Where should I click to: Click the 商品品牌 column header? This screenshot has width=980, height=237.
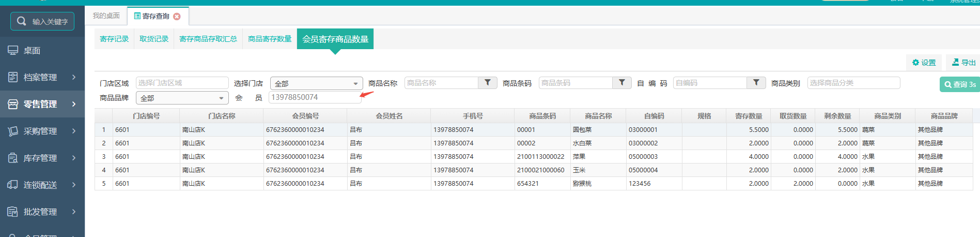click(944, 116)
